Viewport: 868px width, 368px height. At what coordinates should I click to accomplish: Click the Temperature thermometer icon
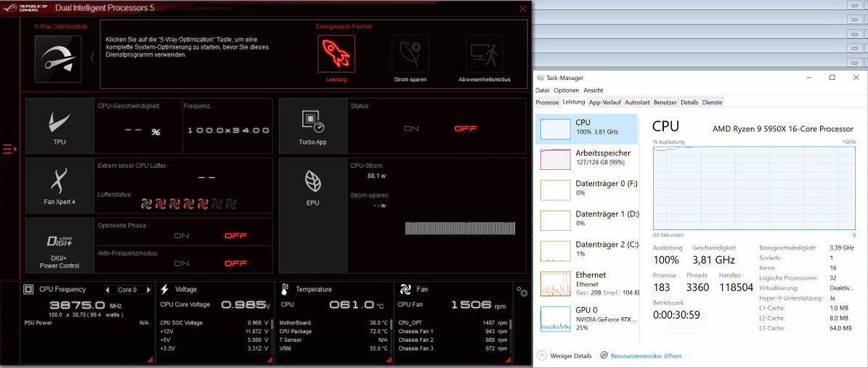coord(285,290)
